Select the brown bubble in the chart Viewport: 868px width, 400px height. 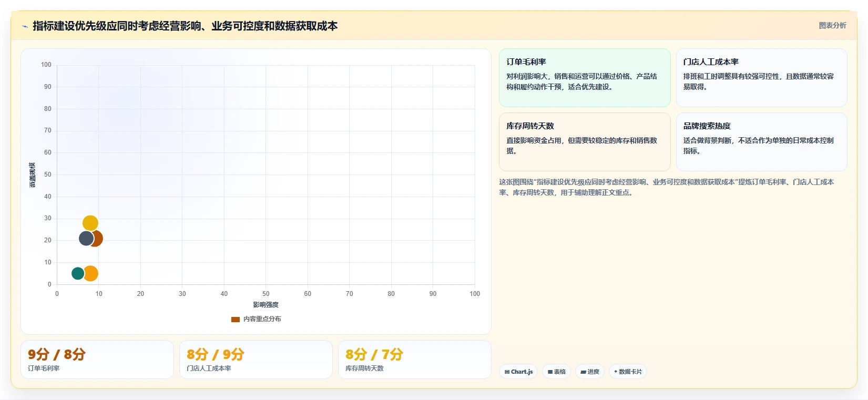(x=97, y=239)
